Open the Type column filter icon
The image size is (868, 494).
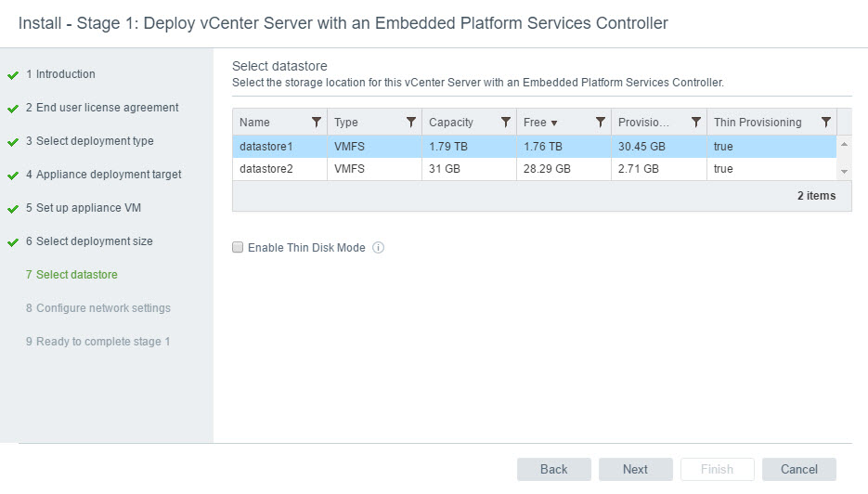coord(411,123)
